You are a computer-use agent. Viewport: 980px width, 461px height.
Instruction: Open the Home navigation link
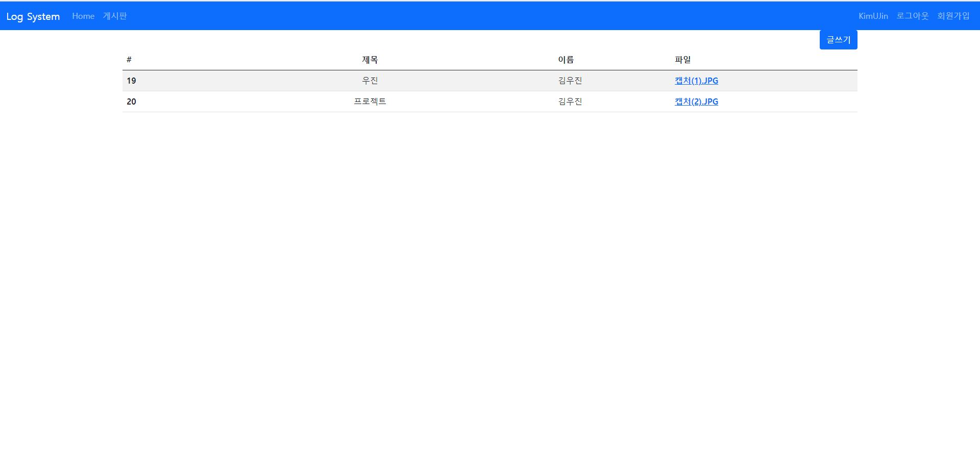tap(83, 16)
